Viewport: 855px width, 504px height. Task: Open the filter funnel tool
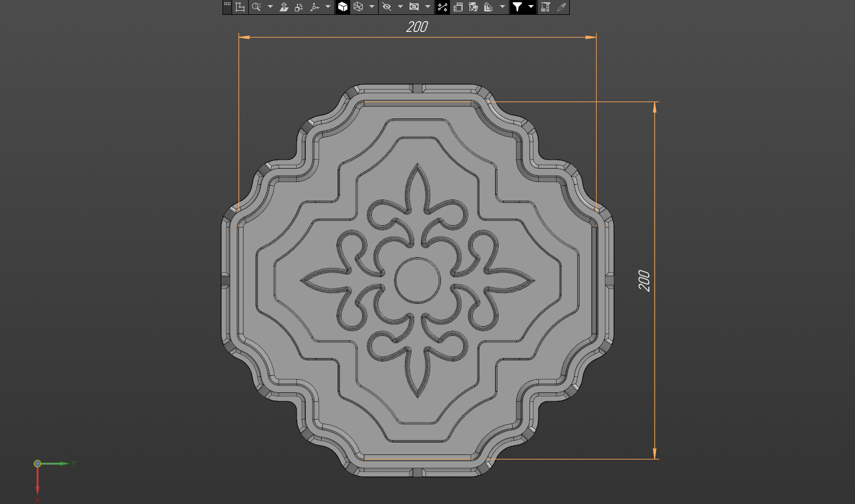pos(517,7)
